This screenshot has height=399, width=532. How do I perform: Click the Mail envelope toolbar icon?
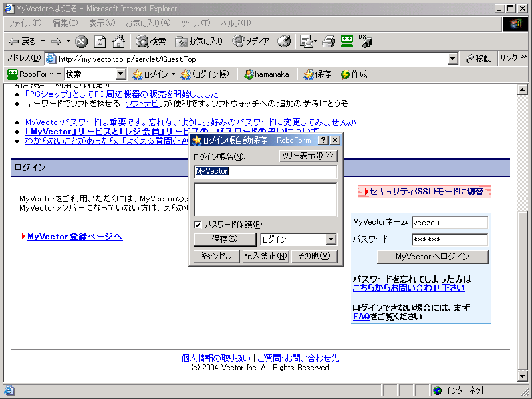(x=307, y=41)
